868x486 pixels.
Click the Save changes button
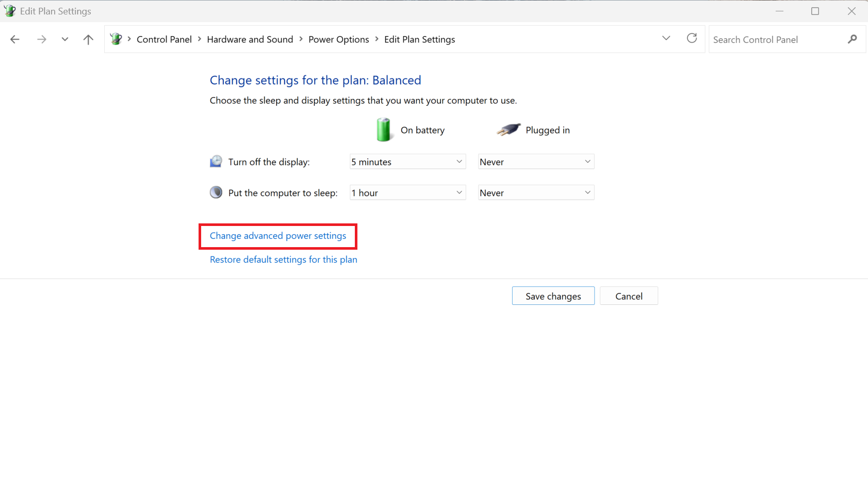pos(553,296)
